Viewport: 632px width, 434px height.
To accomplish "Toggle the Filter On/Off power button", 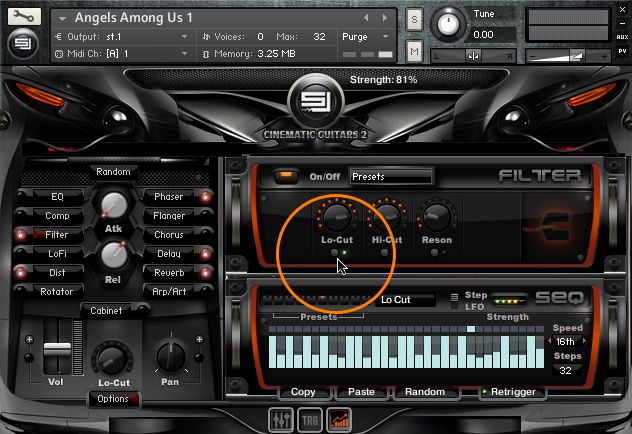I will click(x=287, y=176).
